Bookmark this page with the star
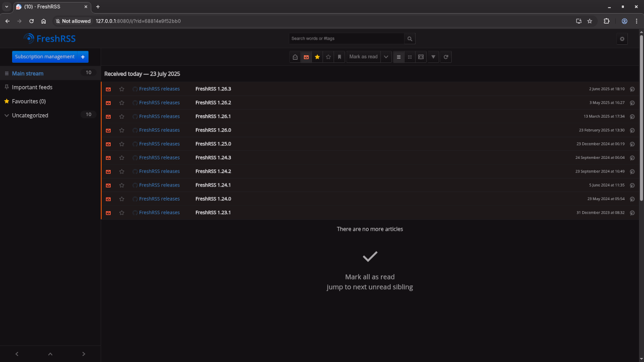Image resolution: width=644 pixels, height=362 pixels. click(x=590, y=21)
